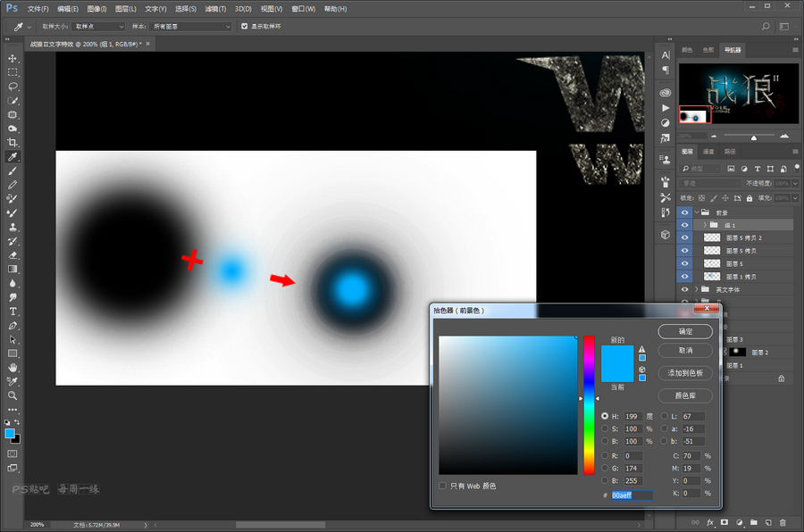Select the Lasso tool
Viewport: 804px width, 532px height.
pos(13,87)
